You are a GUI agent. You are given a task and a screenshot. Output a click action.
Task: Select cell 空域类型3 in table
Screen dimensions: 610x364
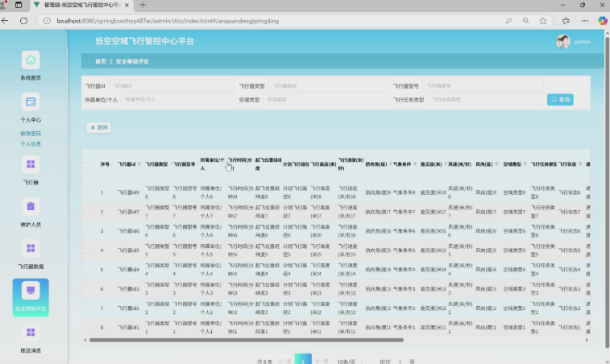click(514, 289)
